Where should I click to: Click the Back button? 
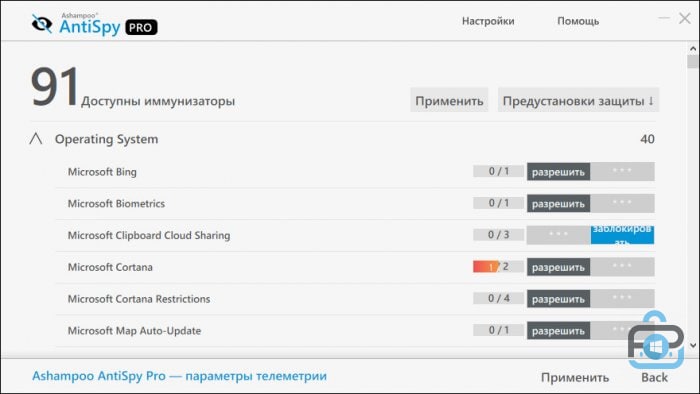pyautogui.click(x=654, y=377)
